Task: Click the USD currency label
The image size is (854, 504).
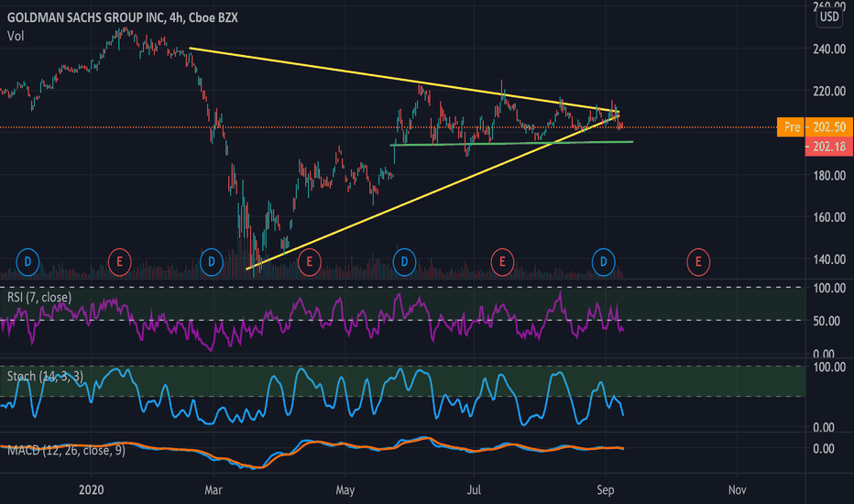Action: [x=829, y=16]
